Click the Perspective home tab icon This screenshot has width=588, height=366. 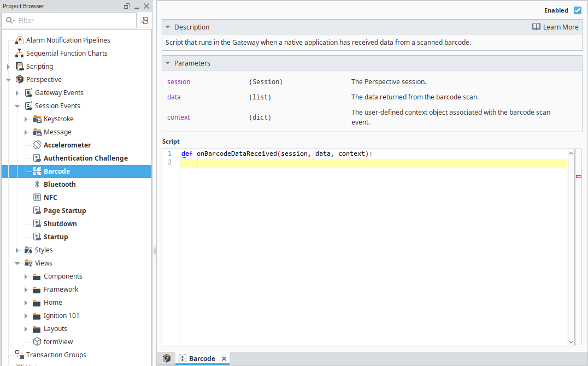click(167, 358)
